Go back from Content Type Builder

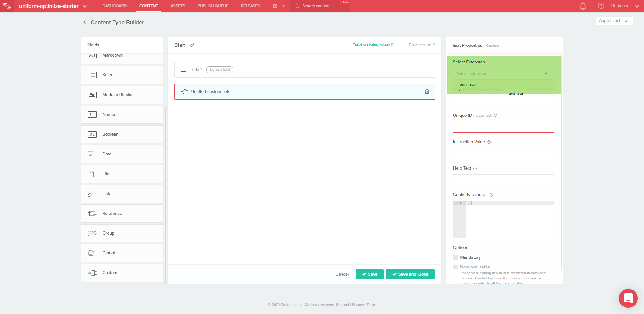85,22
